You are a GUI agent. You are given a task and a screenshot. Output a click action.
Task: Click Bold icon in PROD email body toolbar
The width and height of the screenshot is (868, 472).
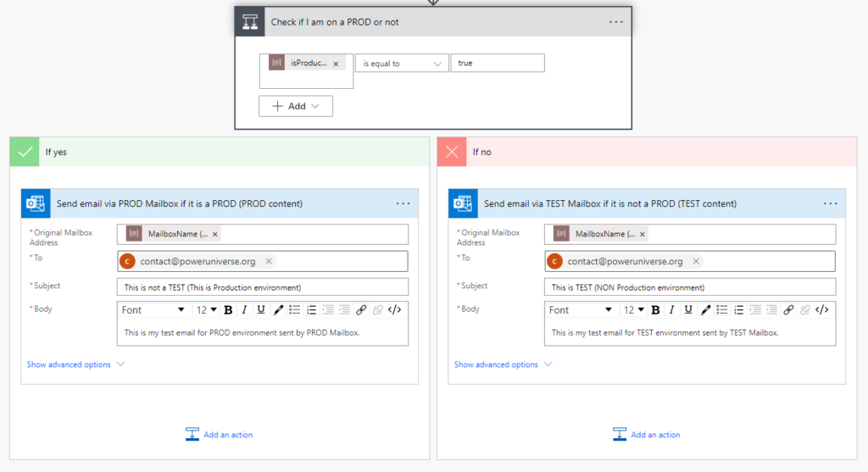(228, 310)
